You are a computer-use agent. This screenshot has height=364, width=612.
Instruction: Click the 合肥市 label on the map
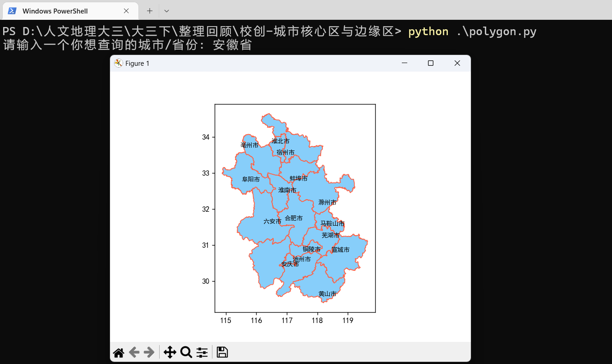[x=294, y=218]
